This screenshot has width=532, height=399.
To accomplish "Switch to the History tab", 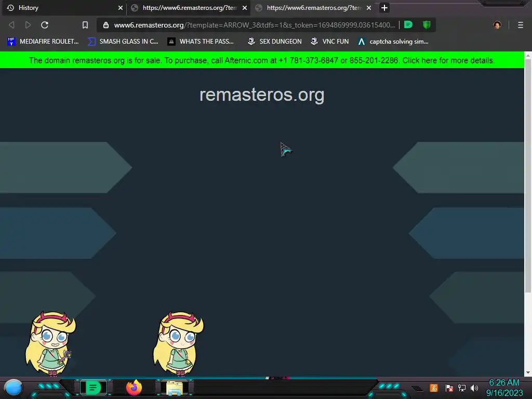I will (63, 8).
